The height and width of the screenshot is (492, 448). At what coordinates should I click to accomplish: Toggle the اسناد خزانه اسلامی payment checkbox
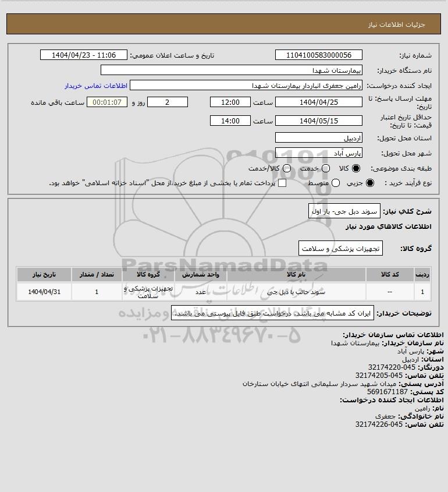coord(282,183)
